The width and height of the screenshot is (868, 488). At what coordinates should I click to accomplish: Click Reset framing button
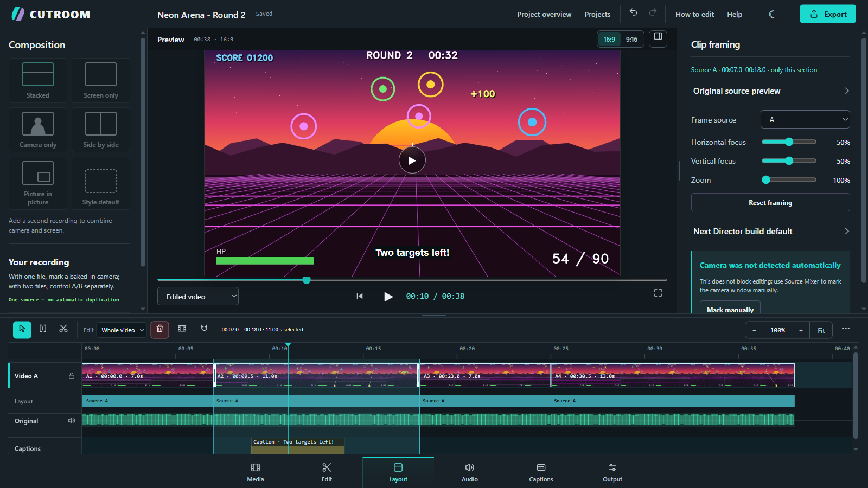770,203
